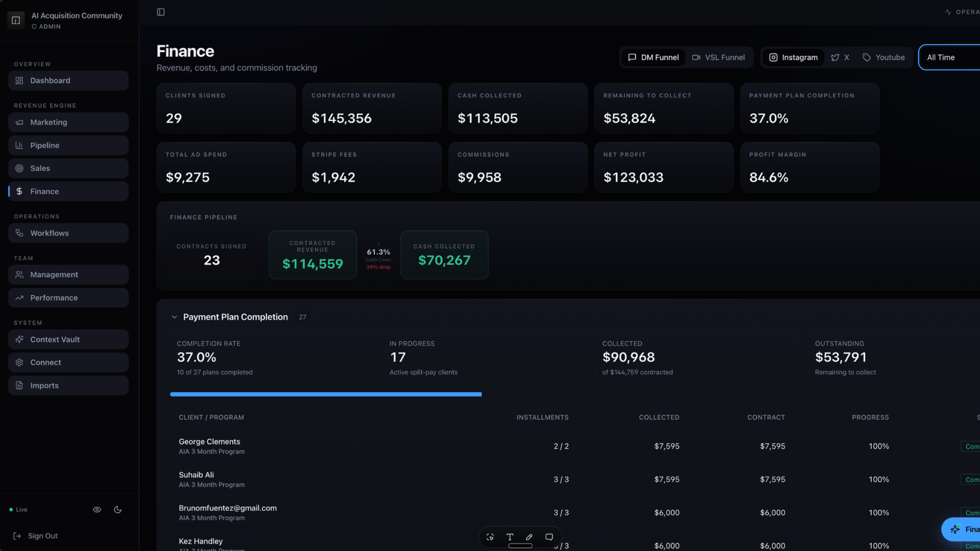Click the Operations activity icon in the top-right
Image resolution: width=980 pixels, height=551 pixels.
coord(948,12)
